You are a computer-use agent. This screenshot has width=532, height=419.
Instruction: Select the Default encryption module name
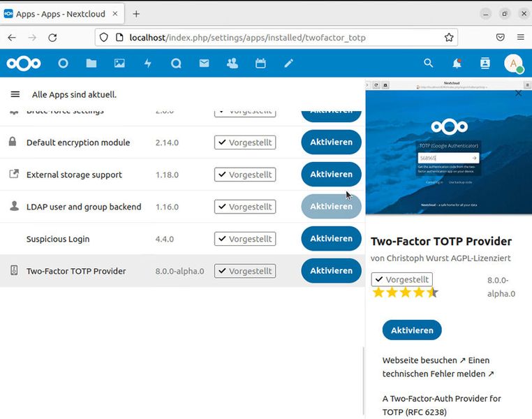(78, 142)
